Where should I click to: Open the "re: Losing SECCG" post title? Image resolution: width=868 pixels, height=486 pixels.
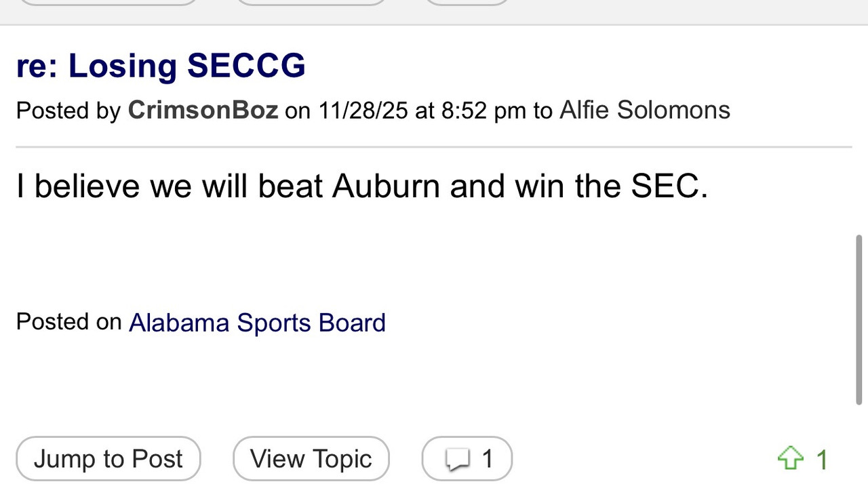pyautogui.click(x=161, y=66)
